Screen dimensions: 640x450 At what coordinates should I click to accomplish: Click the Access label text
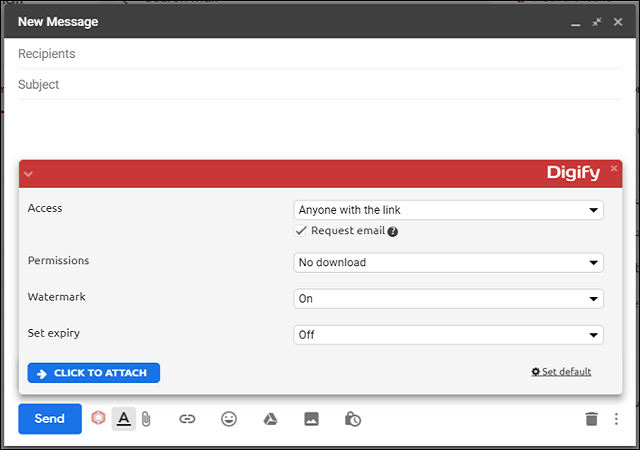tap(45, 208)
